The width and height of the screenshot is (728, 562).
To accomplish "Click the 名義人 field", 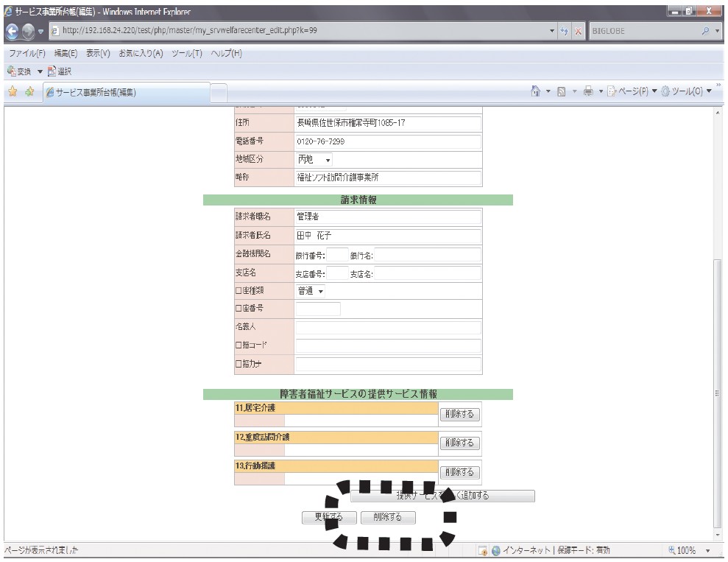I will coord(388,327).
